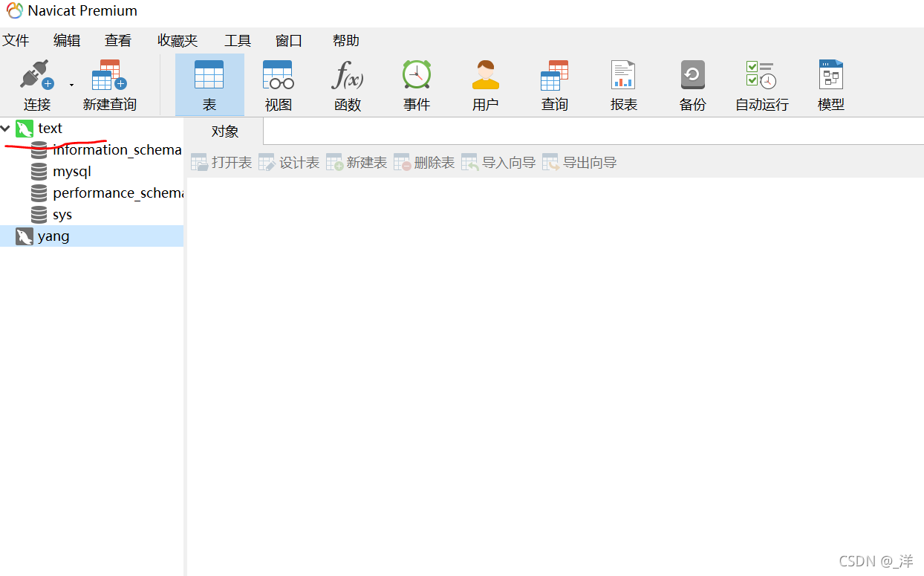This screenshot has height=576, width=924.
Task: Open the Favorites (收藏夹) menu
Action: (x=178, y=41)
